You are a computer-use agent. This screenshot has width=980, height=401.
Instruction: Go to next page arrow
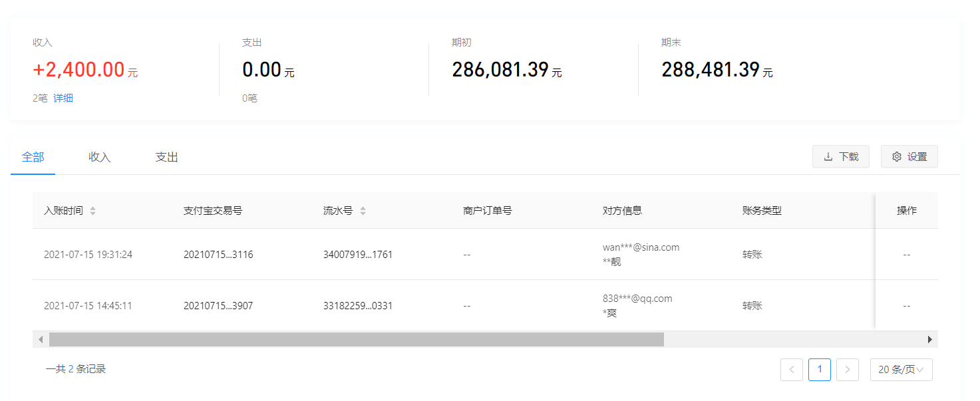(x=847, y=370)
